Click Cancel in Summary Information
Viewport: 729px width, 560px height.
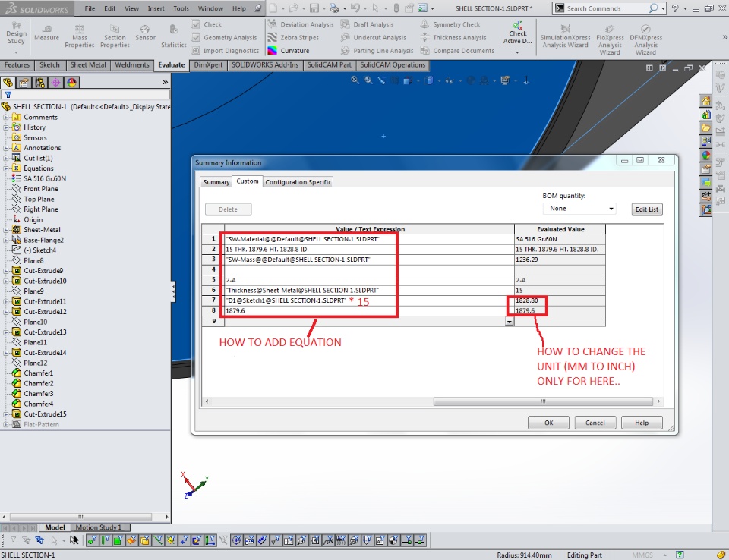click(x=595, y=423)
